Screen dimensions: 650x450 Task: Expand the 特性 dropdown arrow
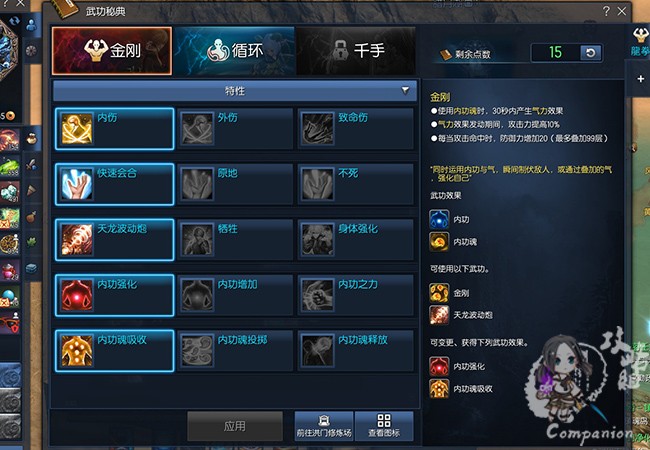tap(405, 90)
